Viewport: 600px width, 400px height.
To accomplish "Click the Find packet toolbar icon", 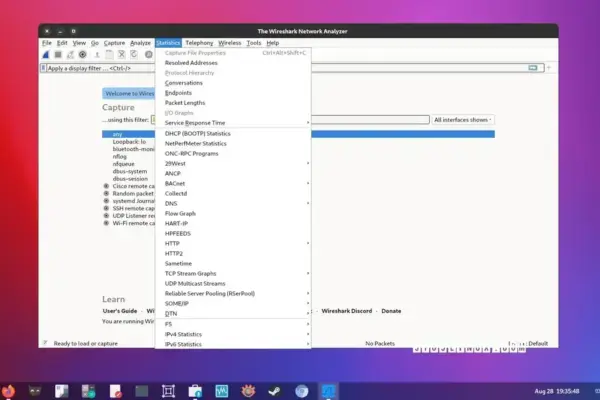I will click(149, 55).
